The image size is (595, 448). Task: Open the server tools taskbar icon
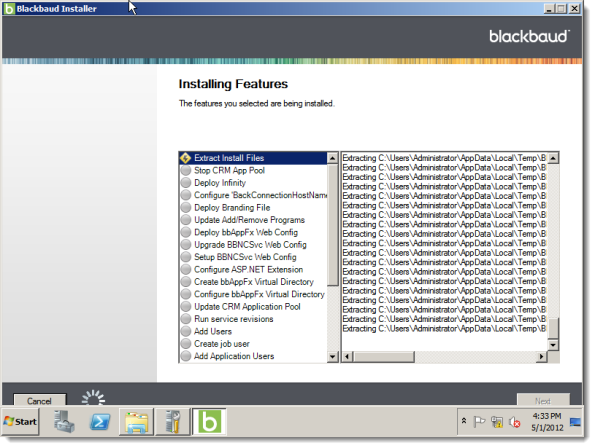pos(173,421)
